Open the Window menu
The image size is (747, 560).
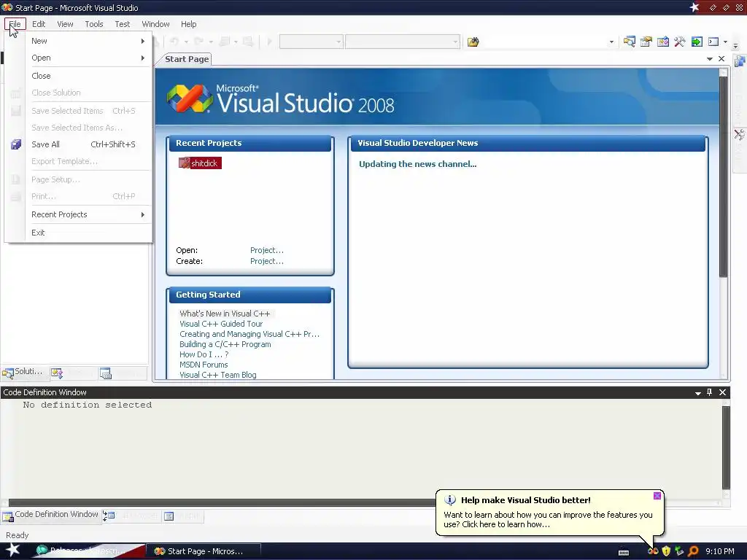tap(155, 24)
